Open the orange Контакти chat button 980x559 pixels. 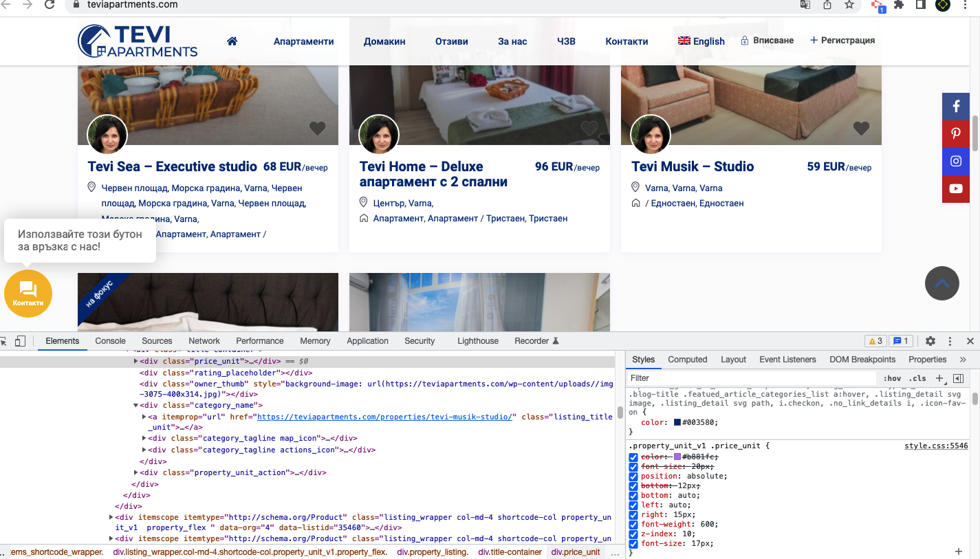tap(28, 294)
